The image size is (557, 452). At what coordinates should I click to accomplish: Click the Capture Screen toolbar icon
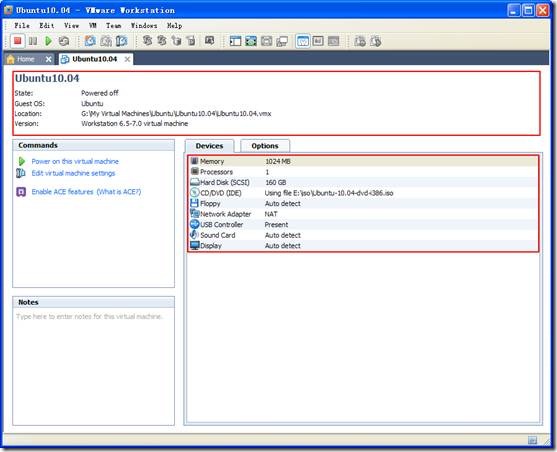tap(210, 41)
